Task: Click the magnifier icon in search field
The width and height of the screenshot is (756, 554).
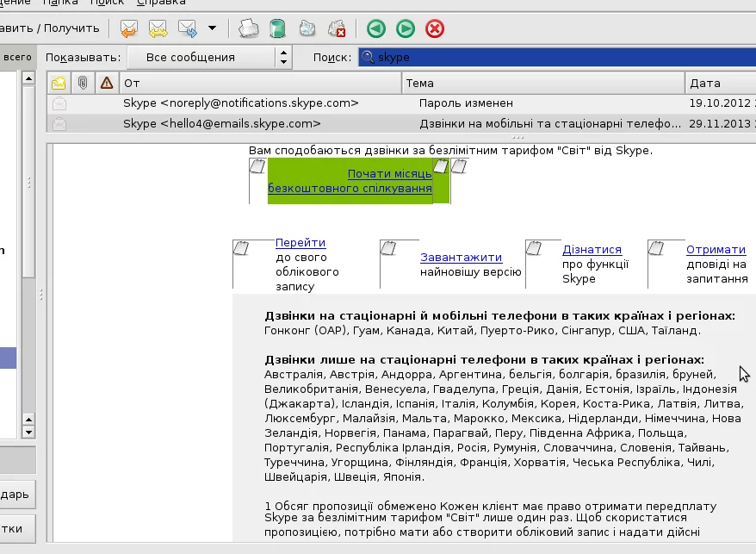Action: (368, 57)
